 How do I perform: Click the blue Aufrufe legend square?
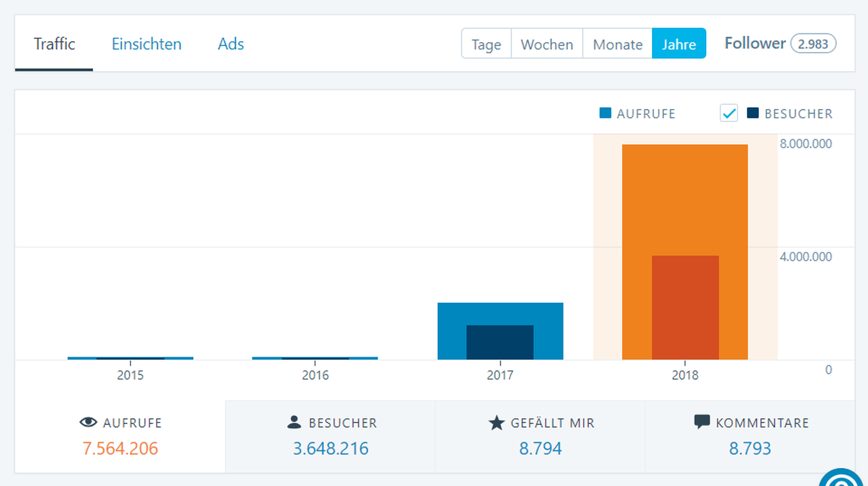coord(605,113)
